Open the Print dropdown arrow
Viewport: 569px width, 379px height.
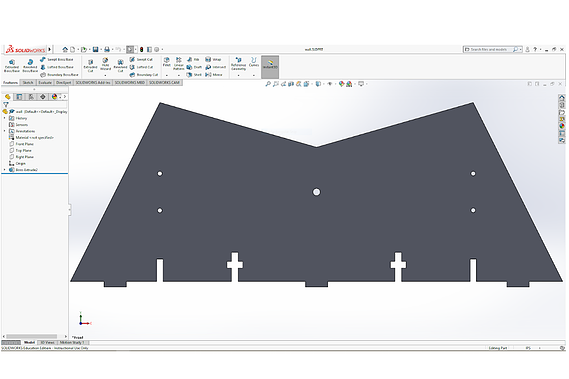(x=112, y=50)
